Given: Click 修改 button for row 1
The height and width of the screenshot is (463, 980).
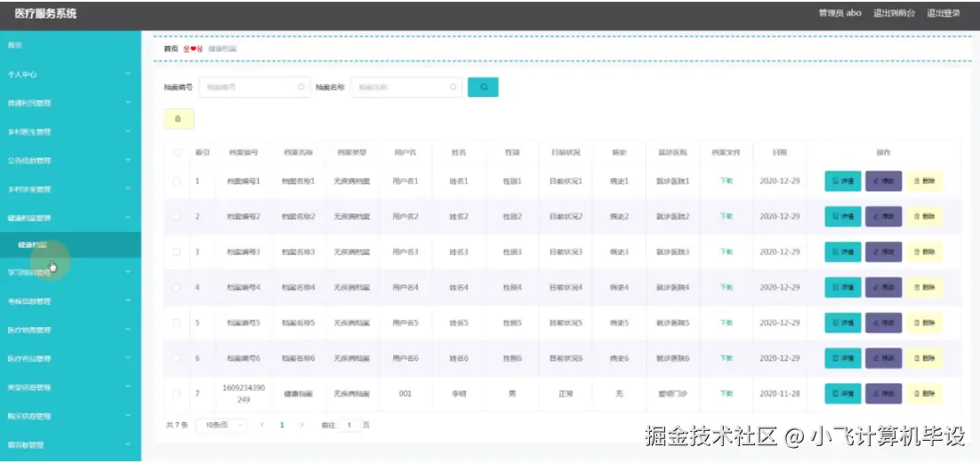Looking at the screenshot, I should pyautogui.click(x=883, y=181).
